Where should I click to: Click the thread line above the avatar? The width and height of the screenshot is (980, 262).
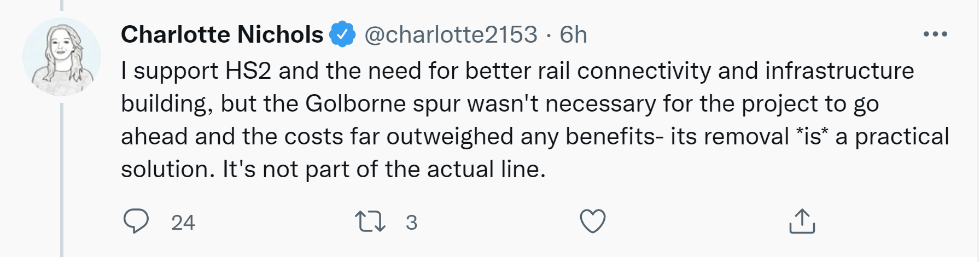[x=62, y=5]
